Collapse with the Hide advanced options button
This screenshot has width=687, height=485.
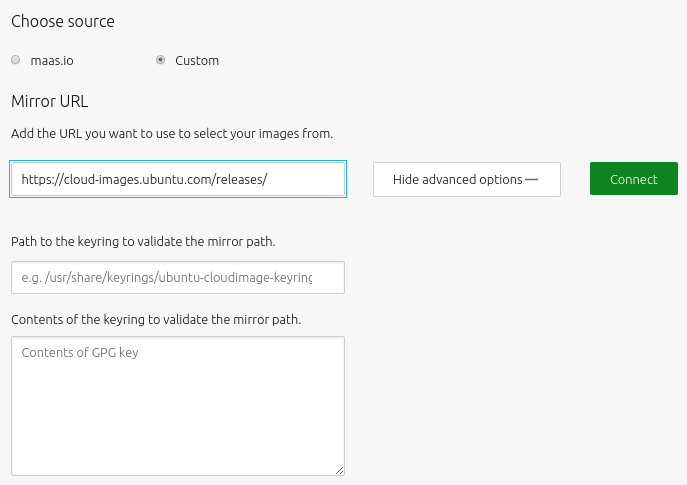pyautogui.click(x=467, y=179)
